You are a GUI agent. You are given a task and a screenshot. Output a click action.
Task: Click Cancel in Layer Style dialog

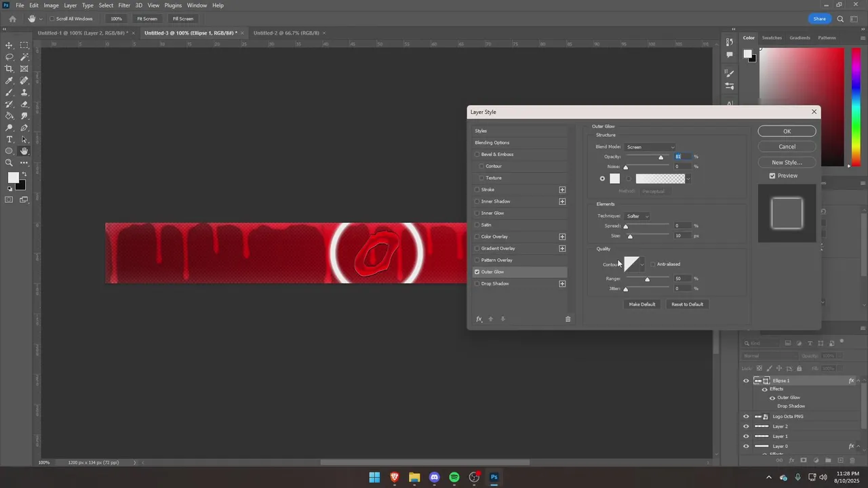pos(787,146)
